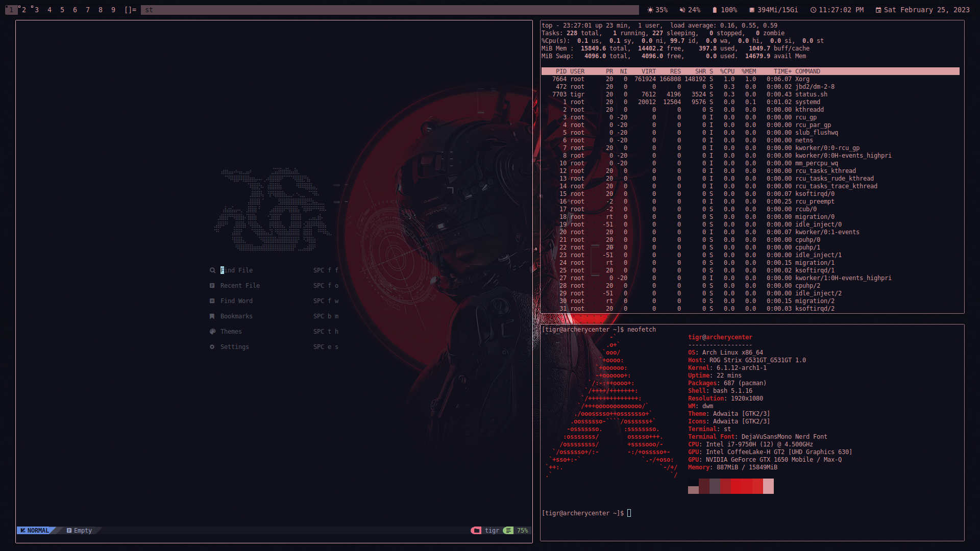Switch to dwm workspace tag 6

75,10
